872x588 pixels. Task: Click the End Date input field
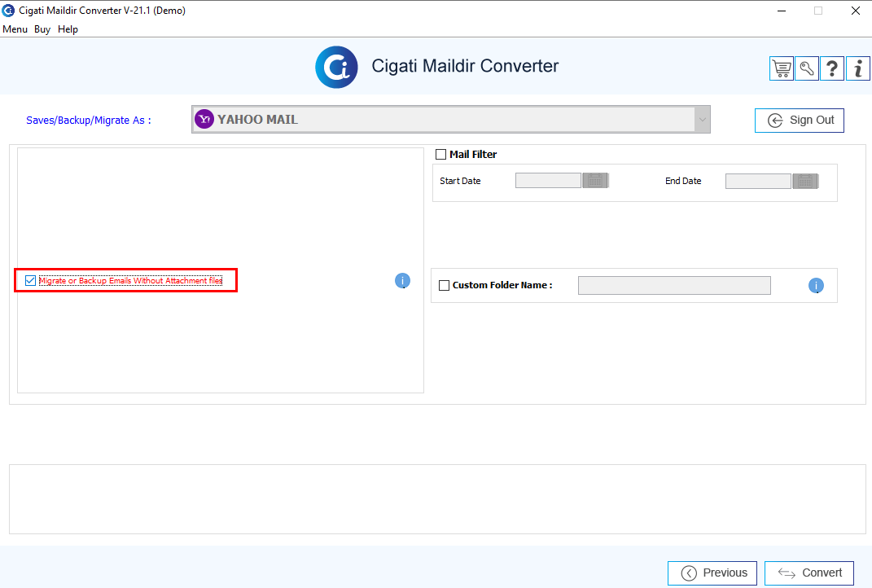(759, 181)
